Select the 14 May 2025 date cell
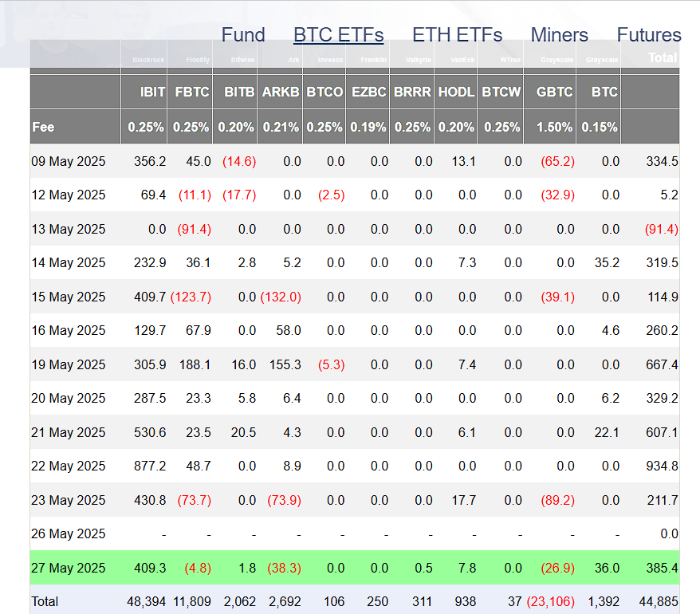700x614 pixels. [x=69, y=262]
